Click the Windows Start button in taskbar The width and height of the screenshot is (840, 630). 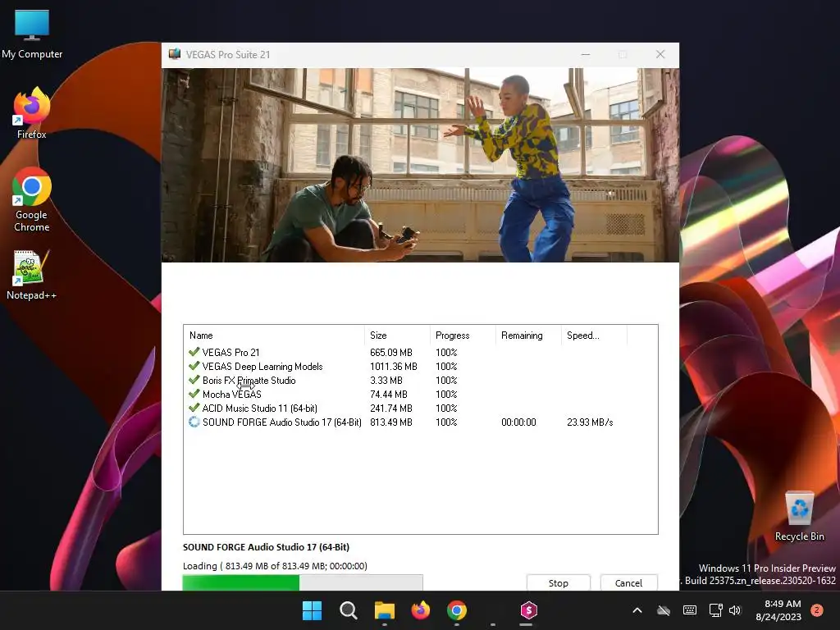click(312, 610)
